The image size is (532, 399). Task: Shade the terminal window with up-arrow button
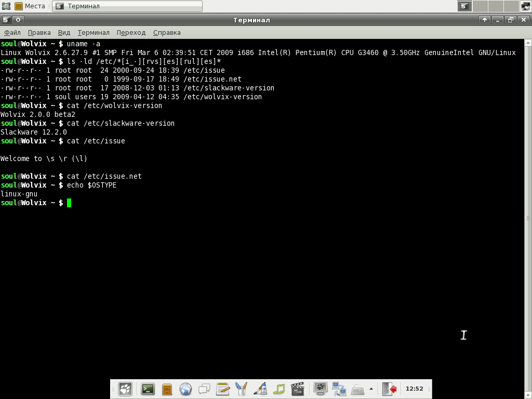tap(485, 20)
